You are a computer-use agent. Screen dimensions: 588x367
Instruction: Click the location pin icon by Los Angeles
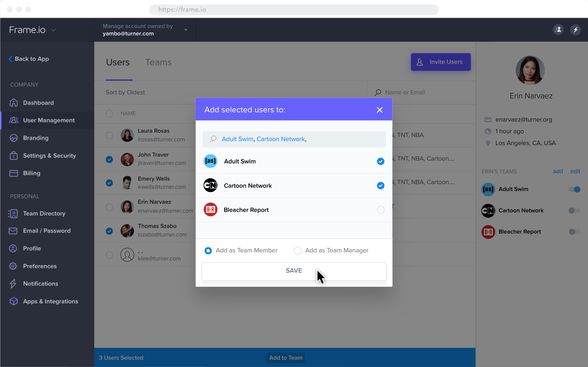click(x=488, y=143)
